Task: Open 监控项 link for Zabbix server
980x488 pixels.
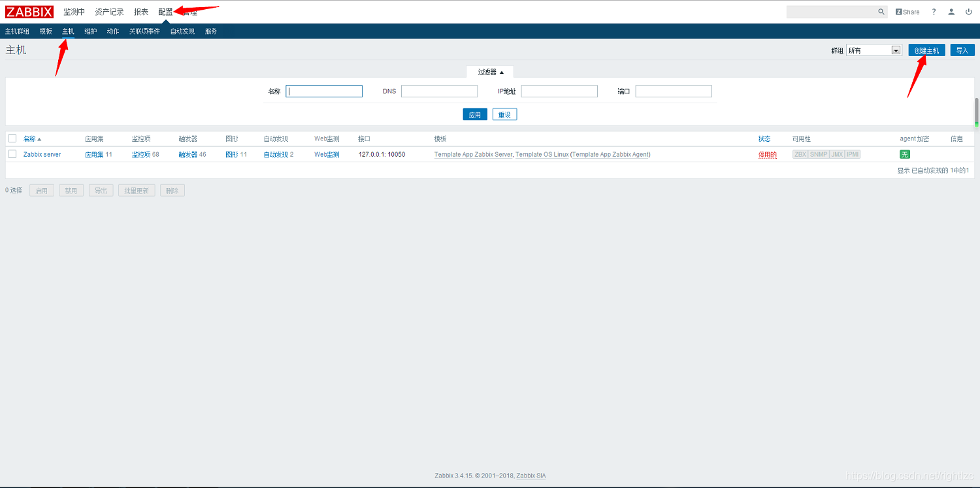Action: pos(141,155)
